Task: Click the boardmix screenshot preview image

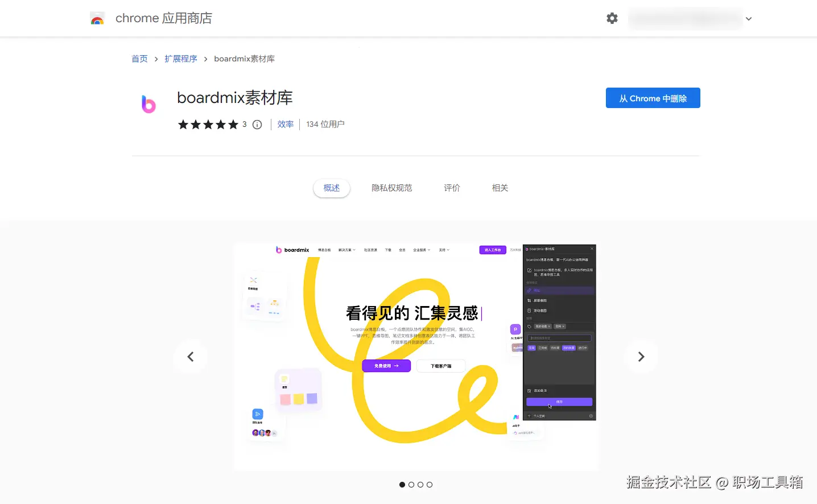Action: (416, 357)
